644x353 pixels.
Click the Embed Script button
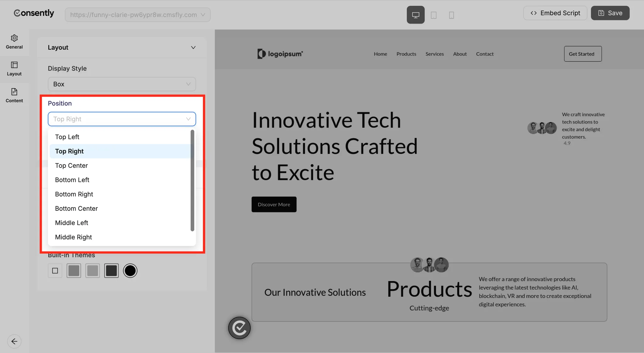[x=555, y=13]
